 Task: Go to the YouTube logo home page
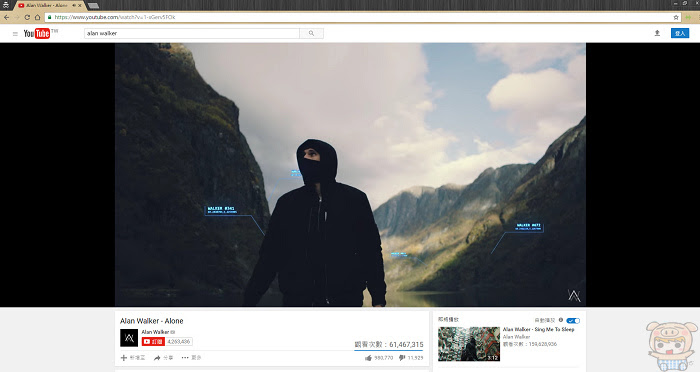point(37,33)
